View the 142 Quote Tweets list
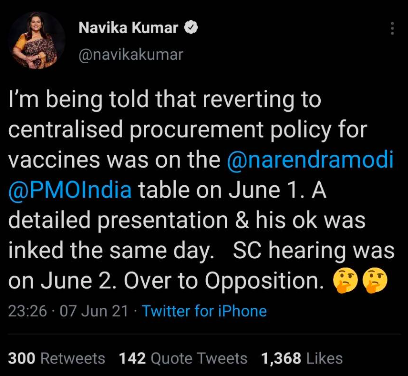 pyautogui.click(x=183, y=359)
